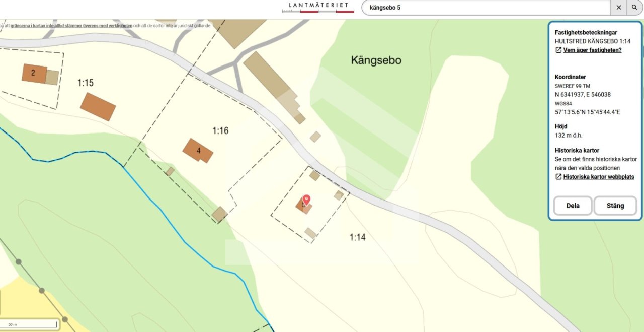Viewport: 644px width, 332px height.
Task: Open the Historiska kartor webbplats link
Action: (x=599, y=177)
